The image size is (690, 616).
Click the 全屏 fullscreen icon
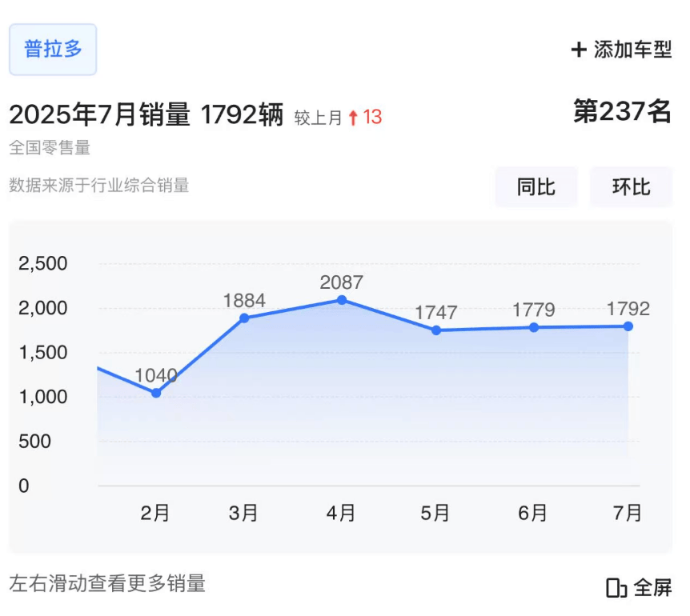[616, 588]
